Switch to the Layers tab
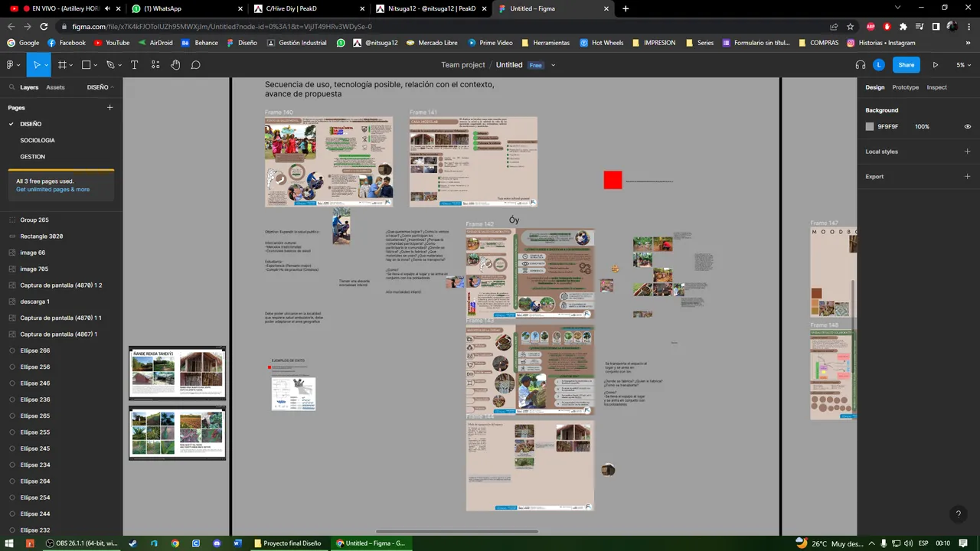The image size is (980, 551). [29, 87]
